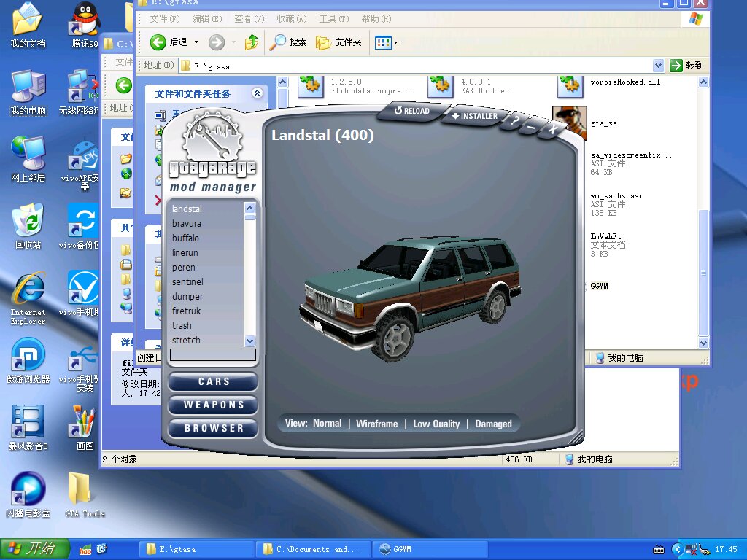Select the sa_widescreenfix ASI file
This screenshot has width=747, height=560.
tap(631, 163)
